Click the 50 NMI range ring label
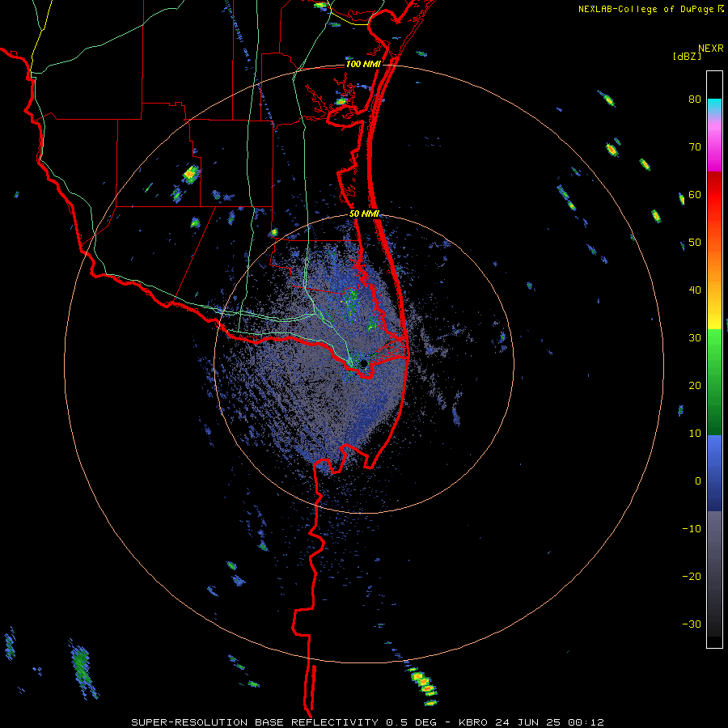The width and height of the screenshot is (728, 728). [x=364, y=214]
